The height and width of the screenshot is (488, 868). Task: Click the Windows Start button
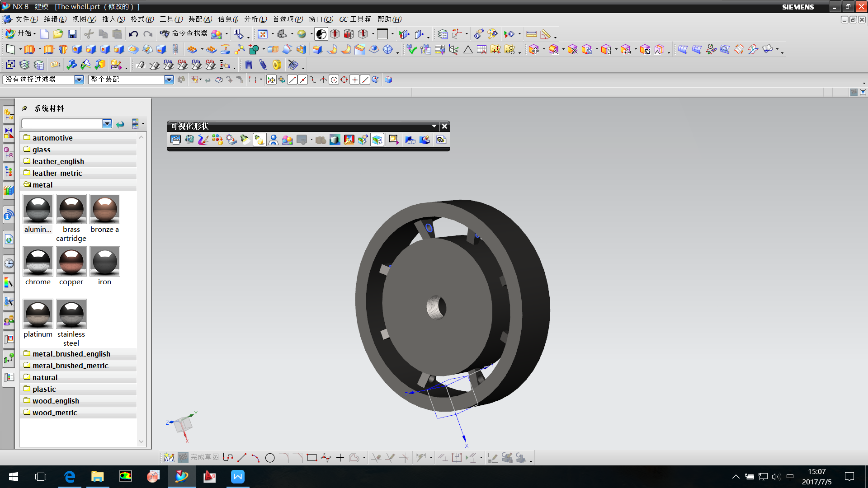14,477
